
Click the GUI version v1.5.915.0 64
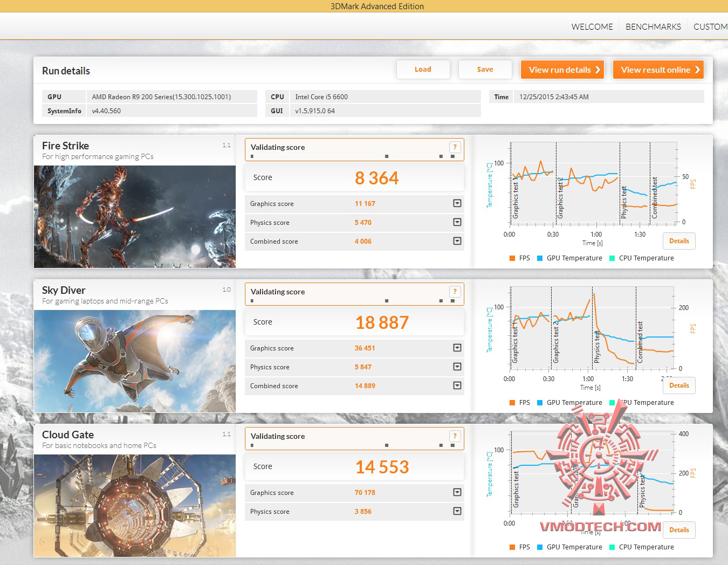[x=315, y=111]
